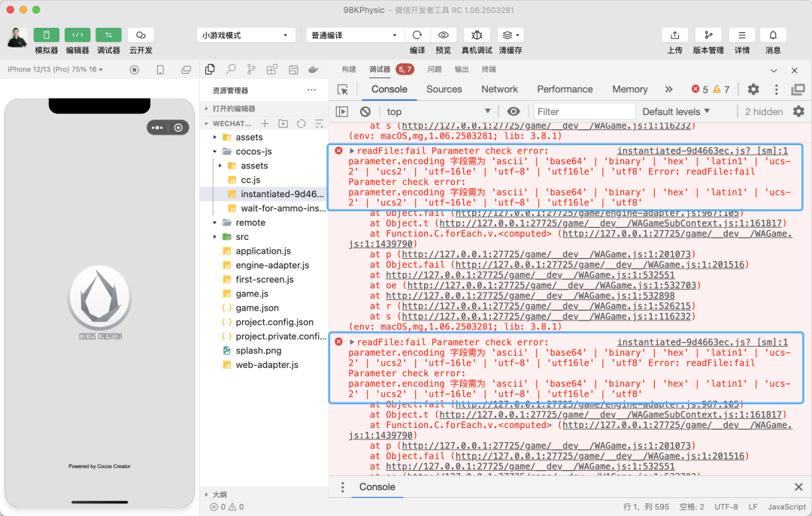The image size is (812, 516).
Task: Open project details (详情)
Action: (741, 35)
